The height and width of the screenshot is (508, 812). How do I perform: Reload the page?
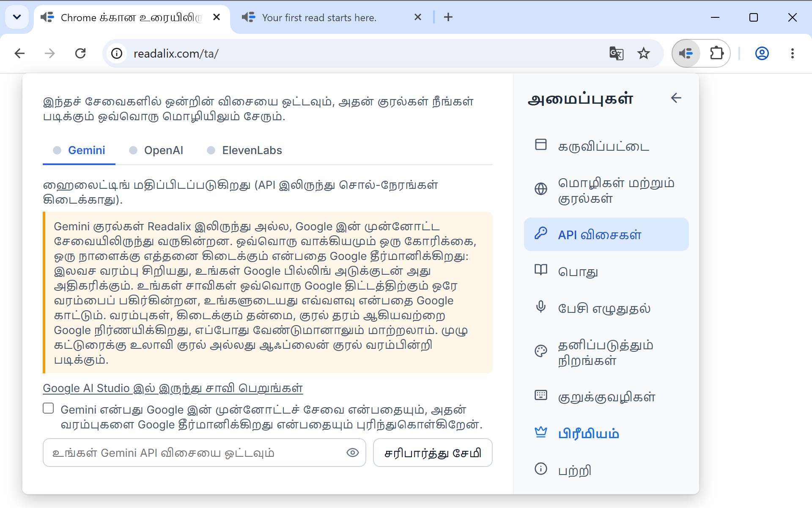tap(80, 53)
